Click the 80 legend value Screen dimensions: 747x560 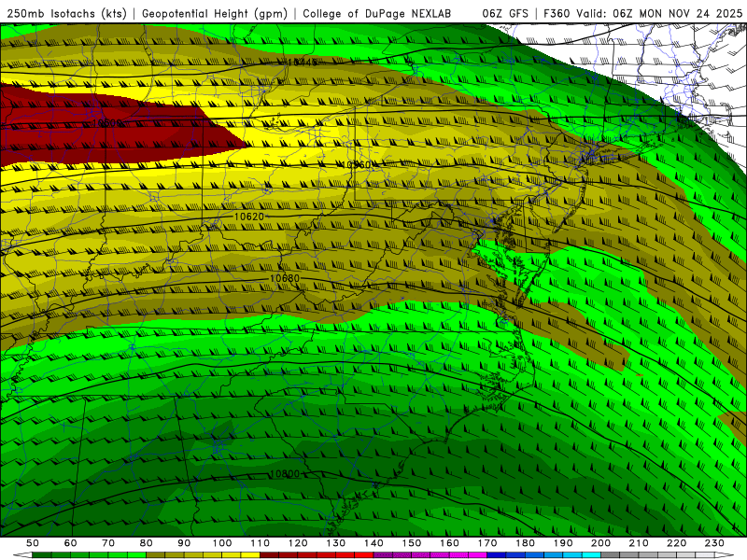pyautogui.click(x=147, y=543)
